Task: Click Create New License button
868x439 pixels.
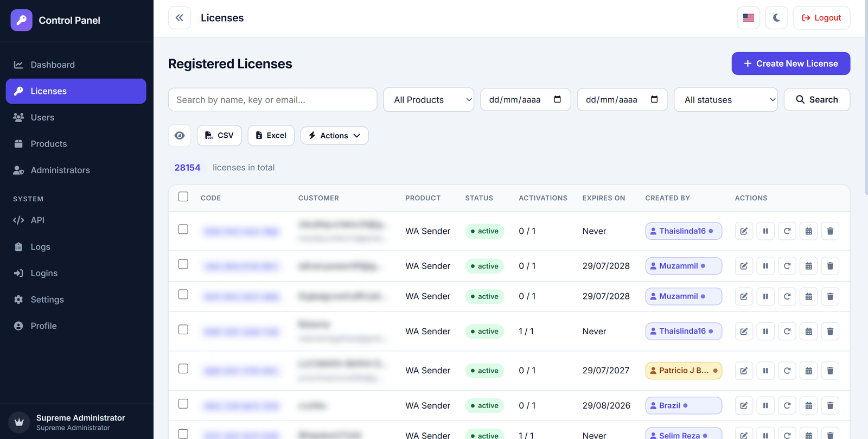Action: 790,63
